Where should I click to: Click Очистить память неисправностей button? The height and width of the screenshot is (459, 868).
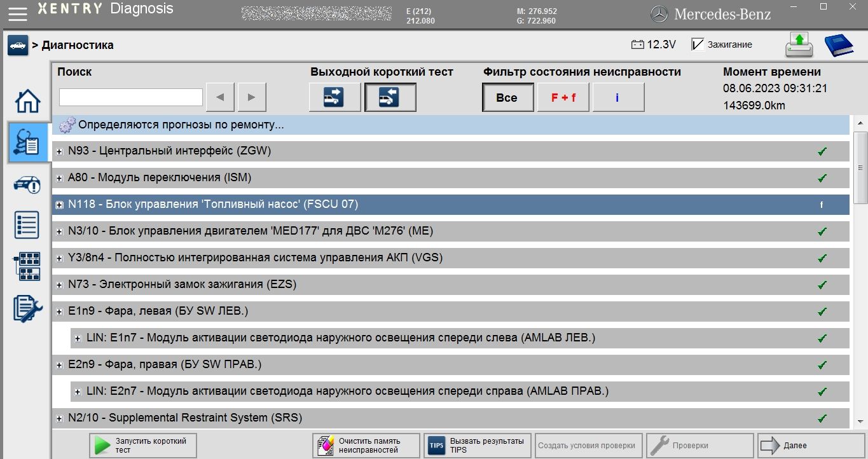pos(366,446)
